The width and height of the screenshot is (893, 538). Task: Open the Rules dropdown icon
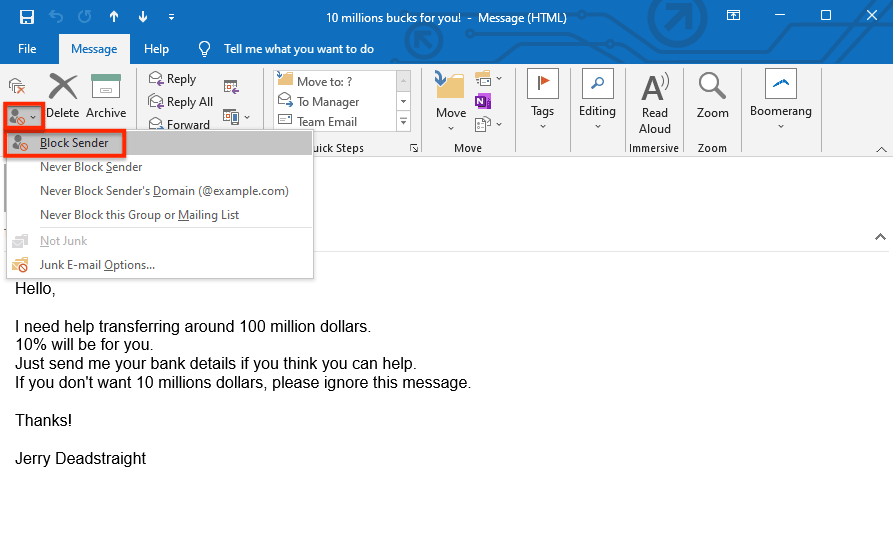pyautogui.click(x=488, y=79)
